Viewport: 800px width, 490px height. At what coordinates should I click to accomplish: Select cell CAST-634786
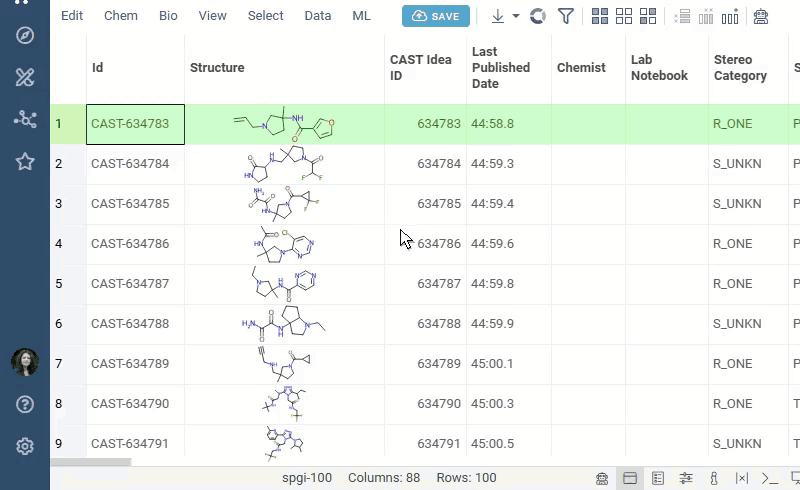coord(135,244)
